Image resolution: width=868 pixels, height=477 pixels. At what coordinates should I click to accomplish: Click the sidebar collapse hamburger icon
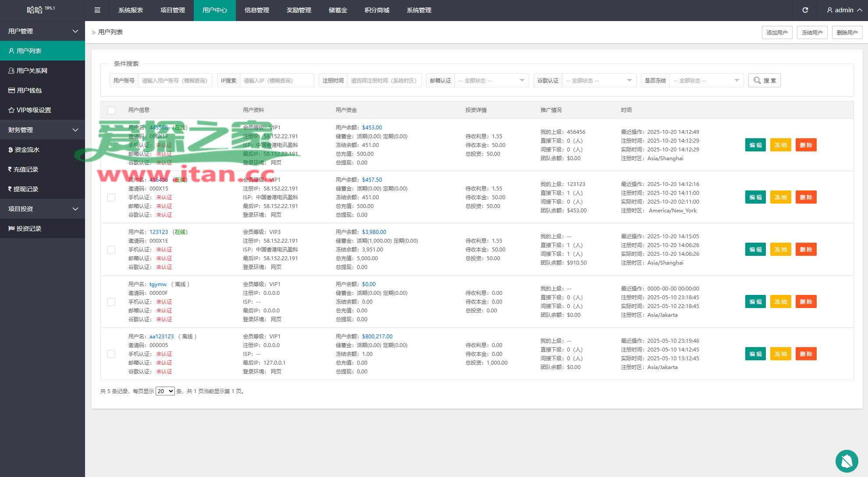[x=97, y=10]
